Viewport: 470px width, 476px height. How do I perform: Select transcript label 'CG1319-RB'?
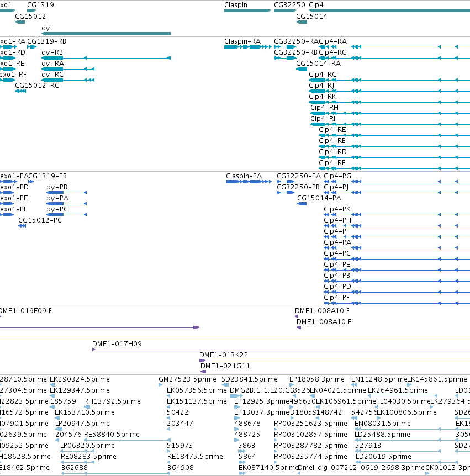click(x=47, y=41)
